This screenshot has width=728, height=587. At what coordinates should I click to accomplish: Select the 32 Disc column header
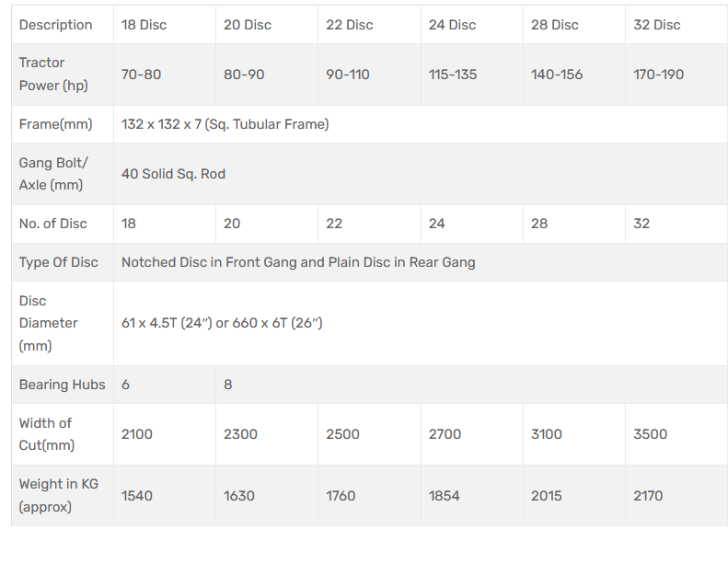[x=656, y=25]
